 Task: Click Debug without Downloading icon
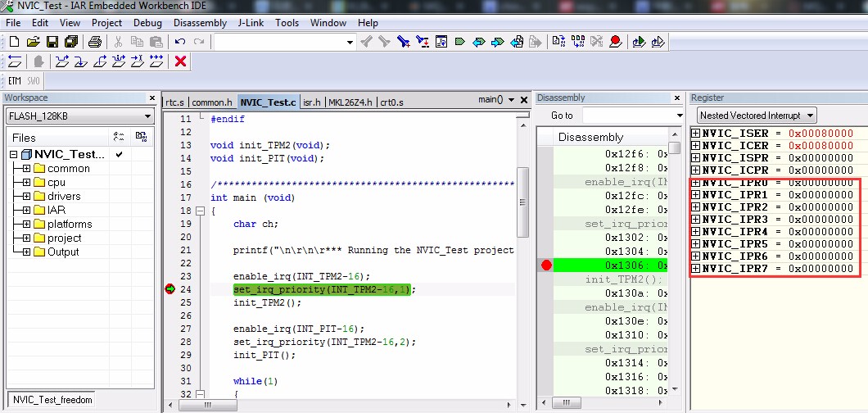(658, 42)
